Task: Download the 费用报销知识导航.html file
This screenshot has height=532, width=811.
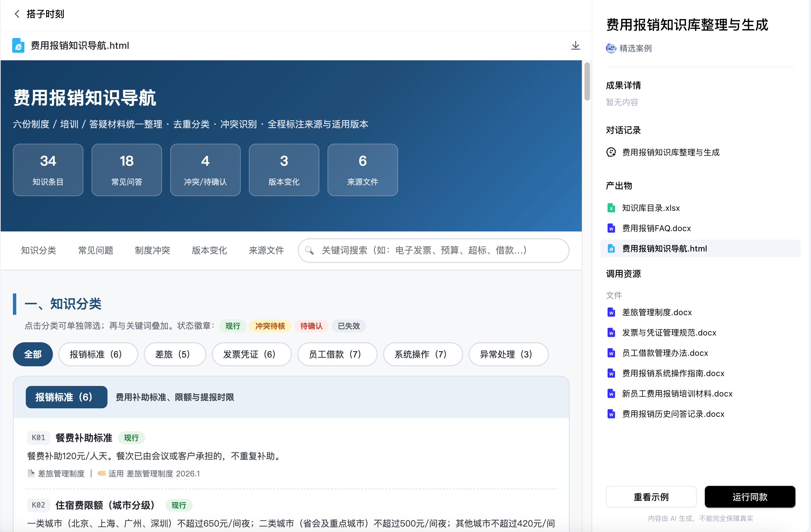Action: pyautogui.click(x=576, y=46)
